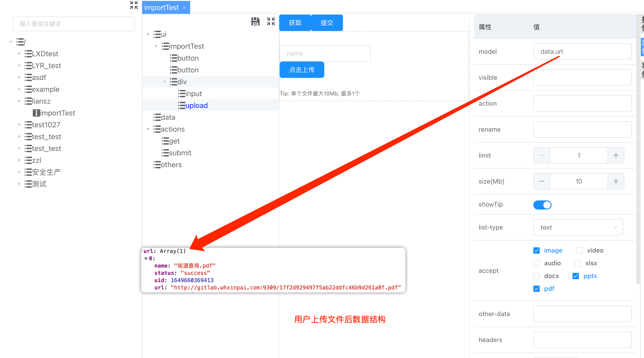Click list icon beside root slash folder
Viewport: 644px width, 358px height.
(20, 42)
